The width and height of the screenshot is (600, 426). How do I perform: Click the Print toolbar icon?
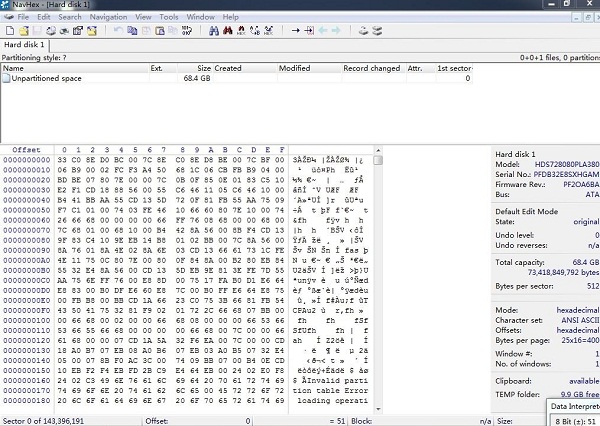tap(51, 31)
